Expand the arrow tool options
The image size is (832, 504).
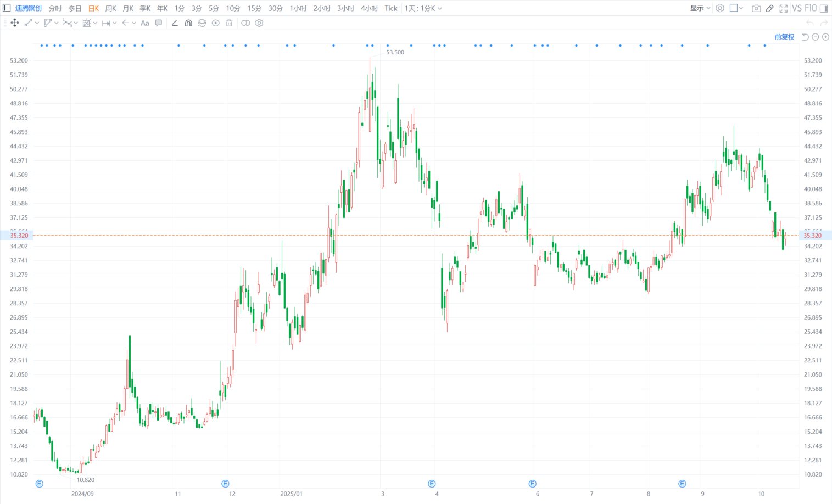[x=134, y=23]
